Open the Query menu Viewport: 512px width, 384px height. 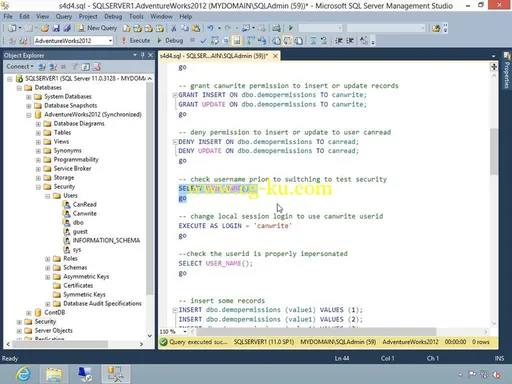click(x=64, y=16)
